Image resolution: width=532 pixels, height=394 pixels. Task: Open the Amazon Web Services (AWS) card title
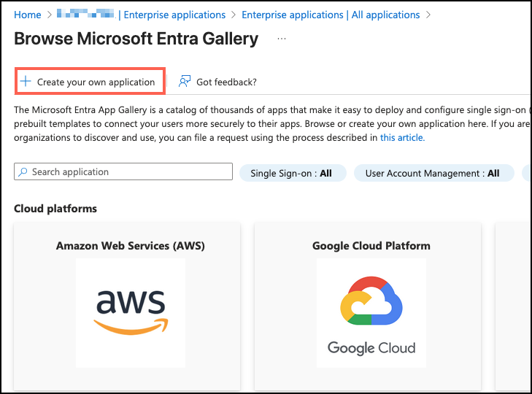(131, 246)
